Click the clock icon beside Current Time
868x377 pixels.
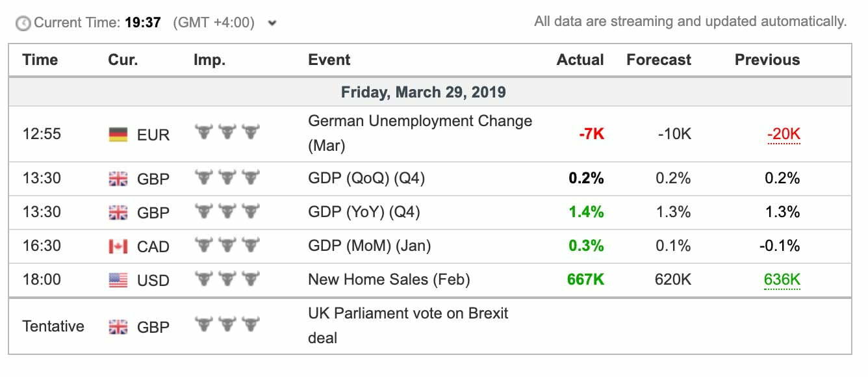pyautogui.click(x=23, y=23)
